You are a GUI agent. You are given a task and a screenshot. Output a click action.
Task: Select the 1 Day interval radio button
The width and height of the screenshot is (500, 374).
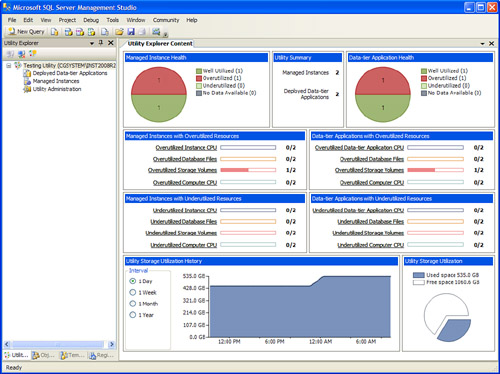[x=133, y=281]
